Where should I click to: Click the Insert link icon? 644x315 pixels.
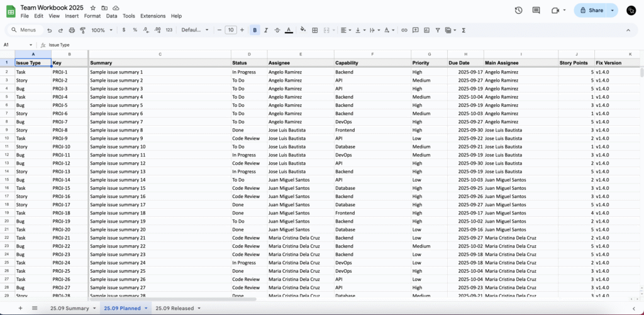tap(404, 30)
